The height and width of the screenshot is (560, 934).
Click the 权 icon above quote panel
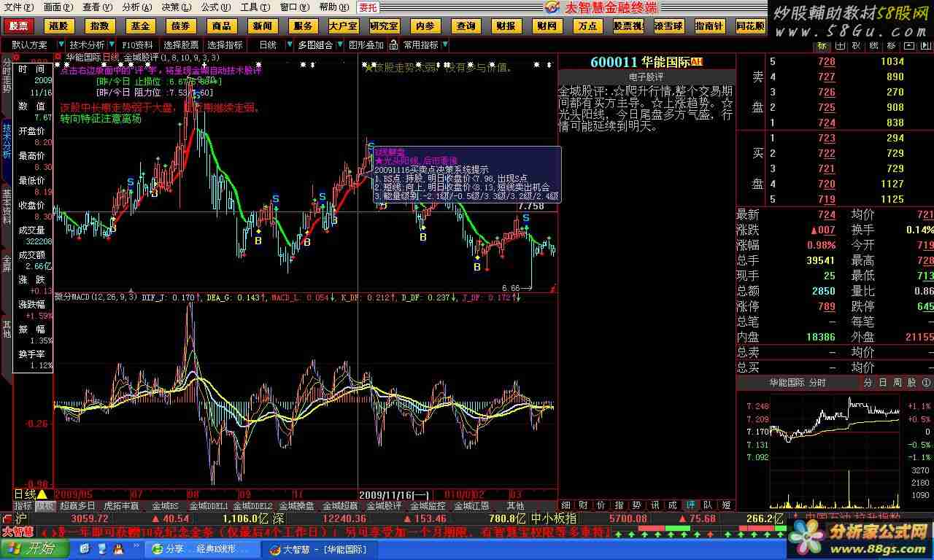858,45
